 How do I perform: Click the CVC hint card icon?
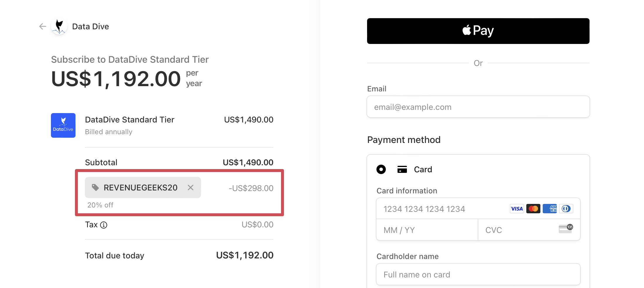point(566,229)
